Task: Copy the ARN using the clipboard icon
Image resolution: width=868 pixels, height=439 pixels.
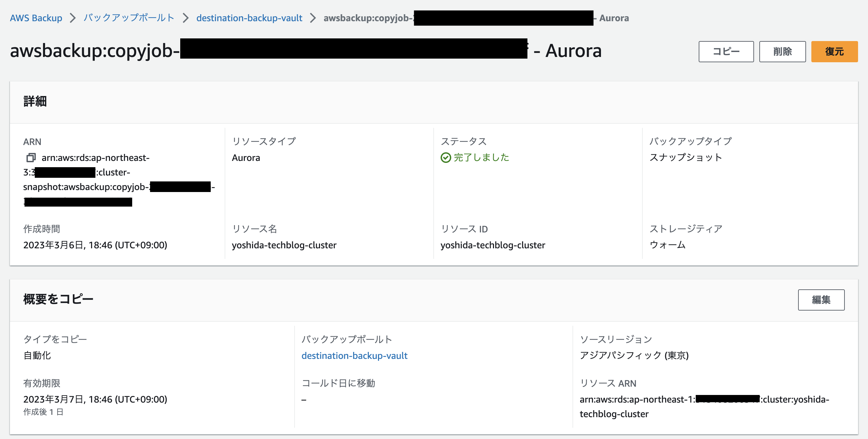Action: pos(31,157)
